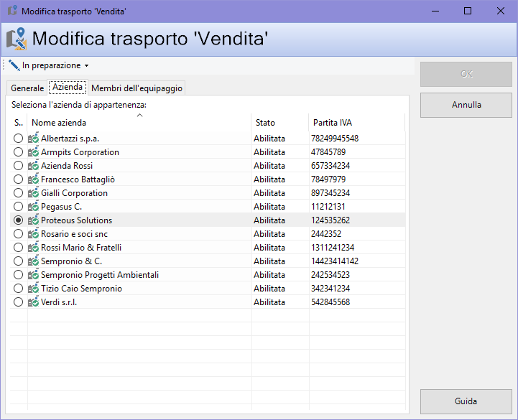The width and height of the screenshot is (518, 420).
Task: Sort by the Partita IVA column header
Action: [356, 123]
